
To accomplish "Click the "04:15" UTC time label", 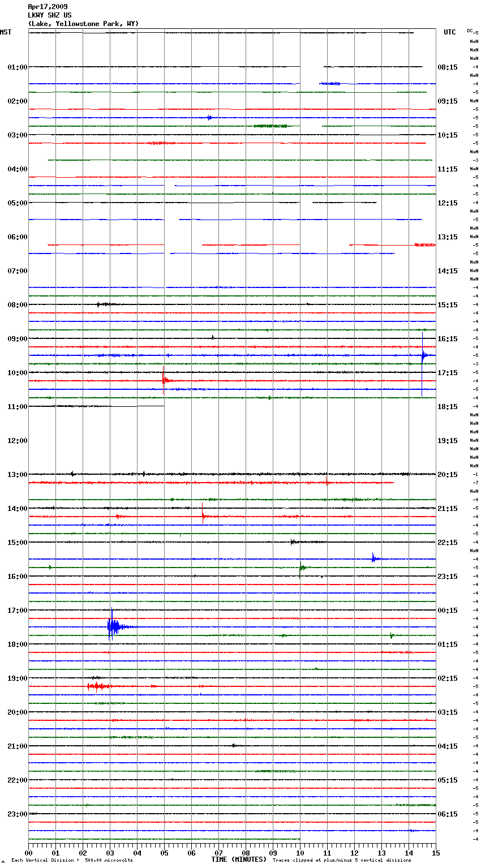I will (448, 746).
